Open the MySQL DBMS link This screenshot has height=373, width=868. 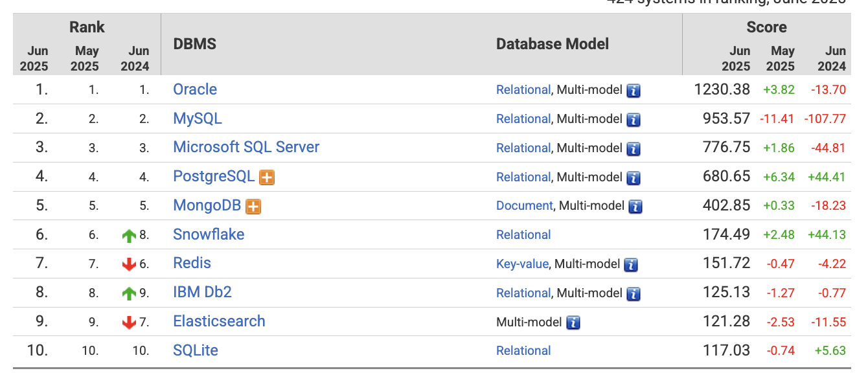pos(198,119)
